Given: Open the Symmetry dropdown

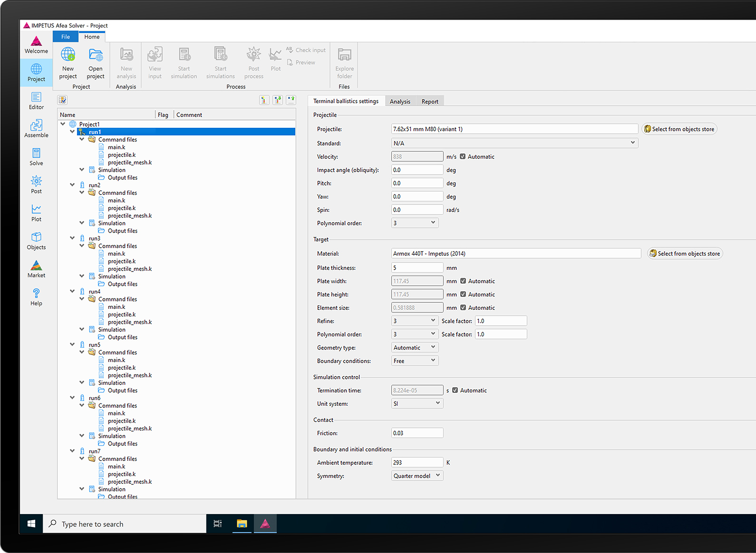Looking at the screenshot, I should [x=417, y=476].
